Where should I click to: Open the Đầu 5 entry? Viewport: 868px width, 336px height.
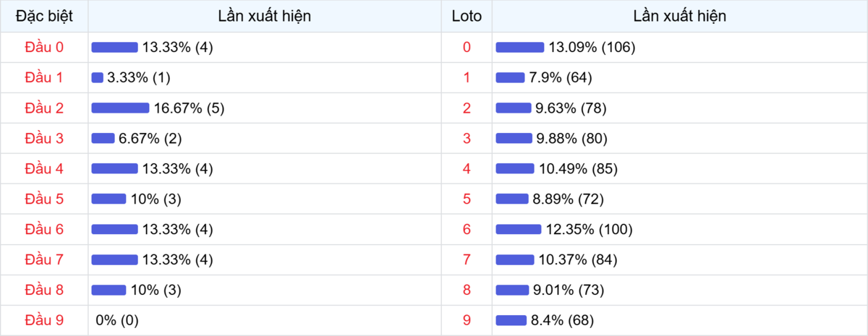coord(44,199)
